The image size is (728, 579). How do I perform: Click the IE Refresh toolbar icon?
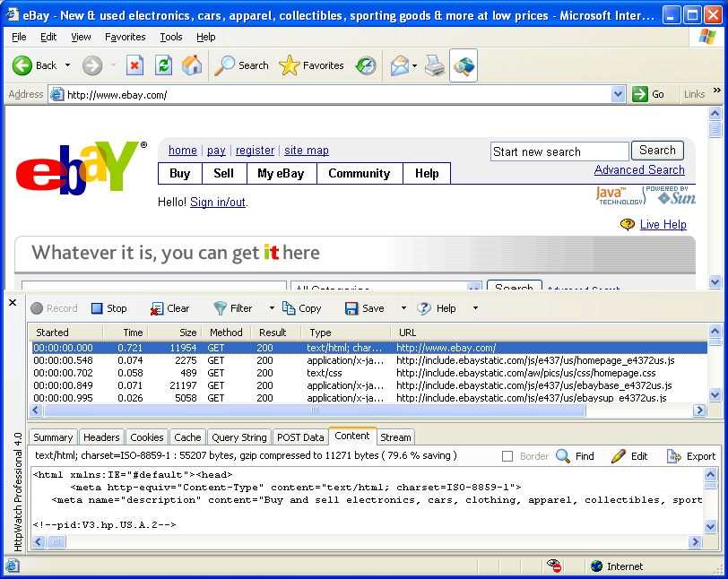[x=163, y=65]
